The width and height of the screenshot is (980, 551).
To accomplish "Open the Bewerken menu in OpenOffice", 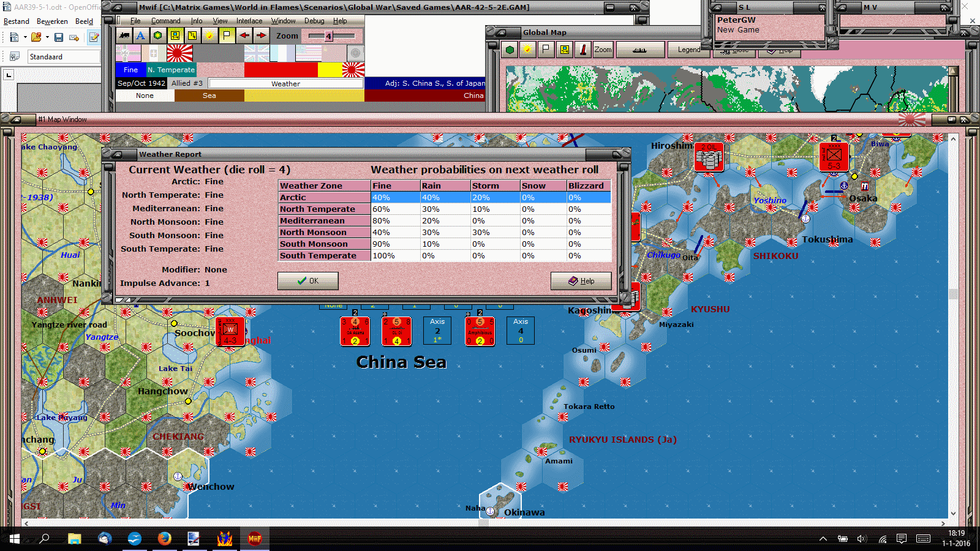I will pos(52,21).
